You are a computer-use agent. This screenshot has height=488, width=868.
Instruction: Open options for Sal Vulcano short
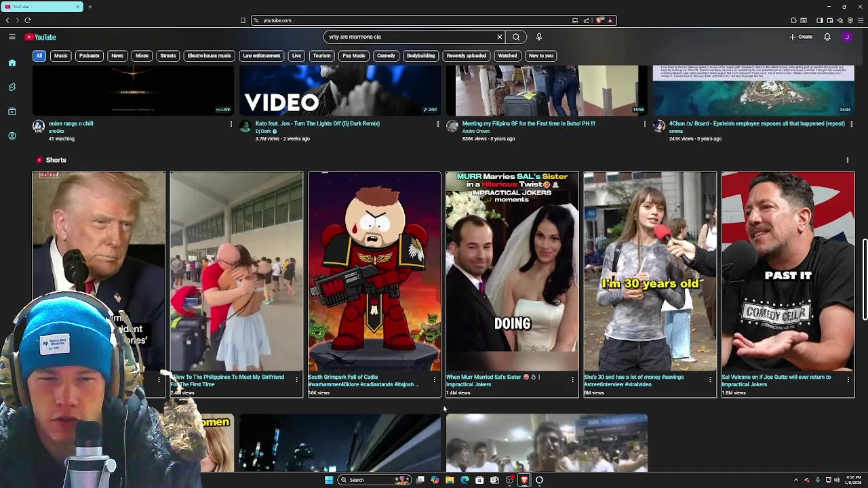pyautogui.click(x=848, y=380)
